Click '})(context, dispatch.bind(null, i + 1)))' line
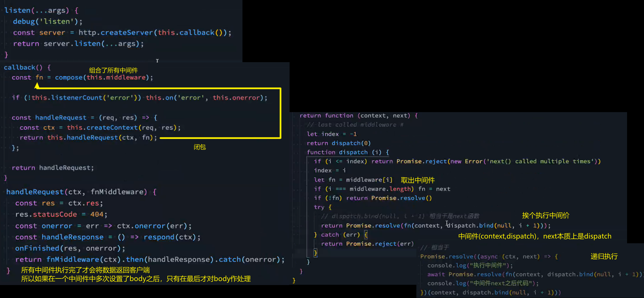 (491, 293)
